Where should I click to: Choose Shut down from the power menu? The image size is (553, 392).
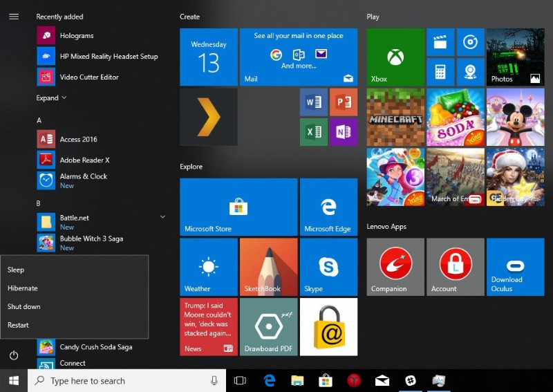(x=75, y=306)
